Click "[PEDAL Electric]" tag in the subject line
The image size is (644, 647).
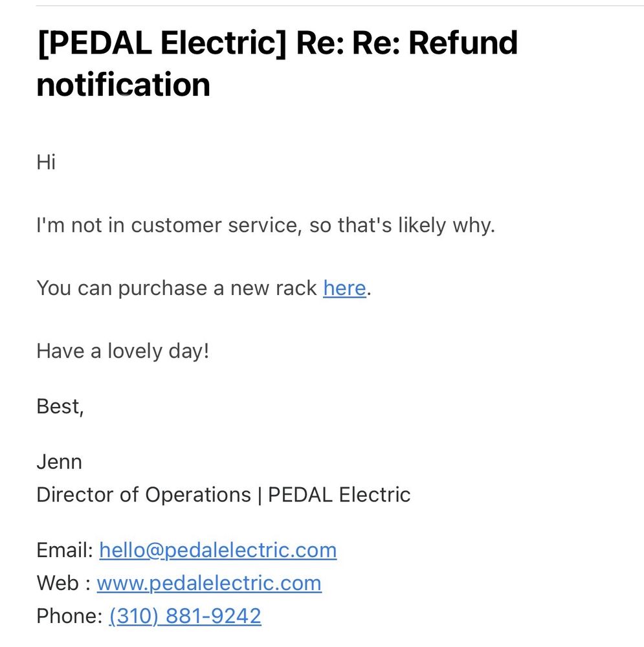161,43
